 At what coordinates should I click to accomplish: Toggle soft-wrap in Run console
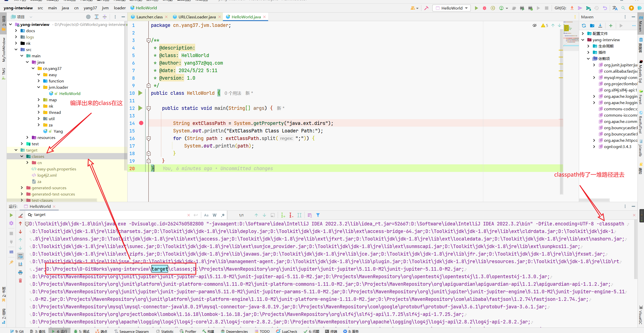coord(20,256)
